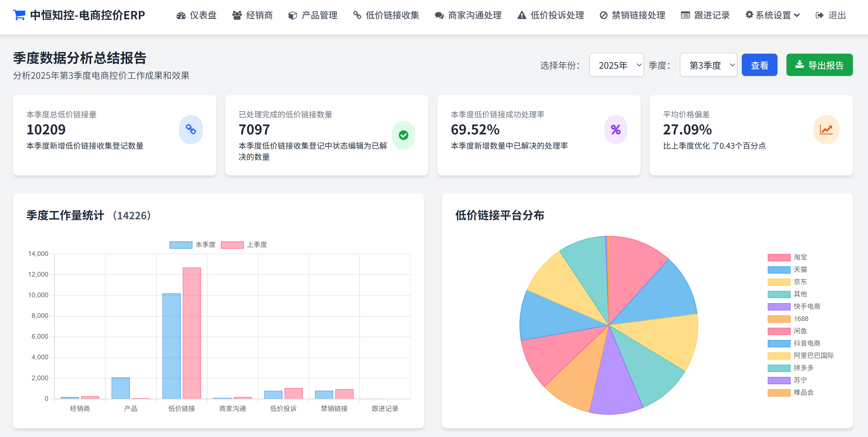The image size is (868, 437).
Task: Open the 2025年 year dropdown
Action: [616, 65]
